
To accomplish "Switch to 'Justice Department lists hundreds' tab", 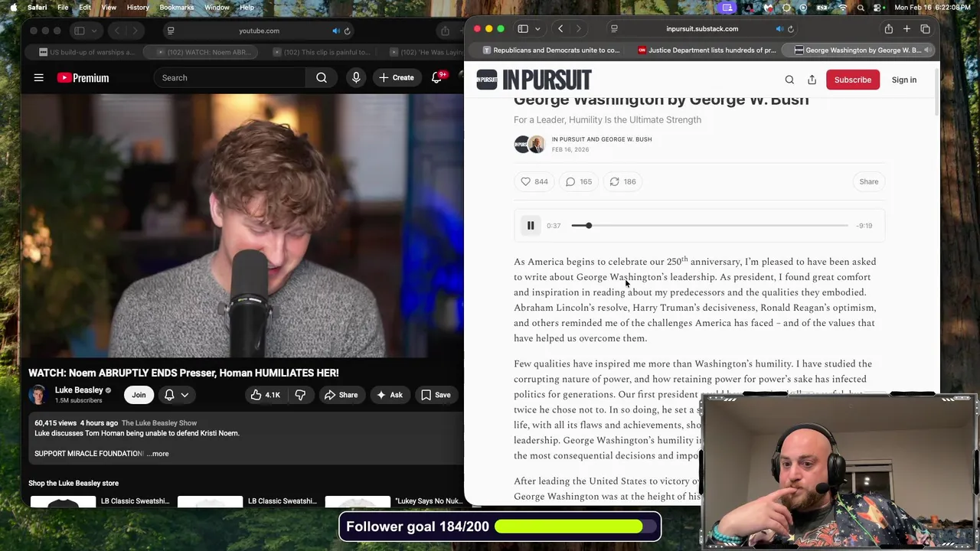I will pos(706,50).
